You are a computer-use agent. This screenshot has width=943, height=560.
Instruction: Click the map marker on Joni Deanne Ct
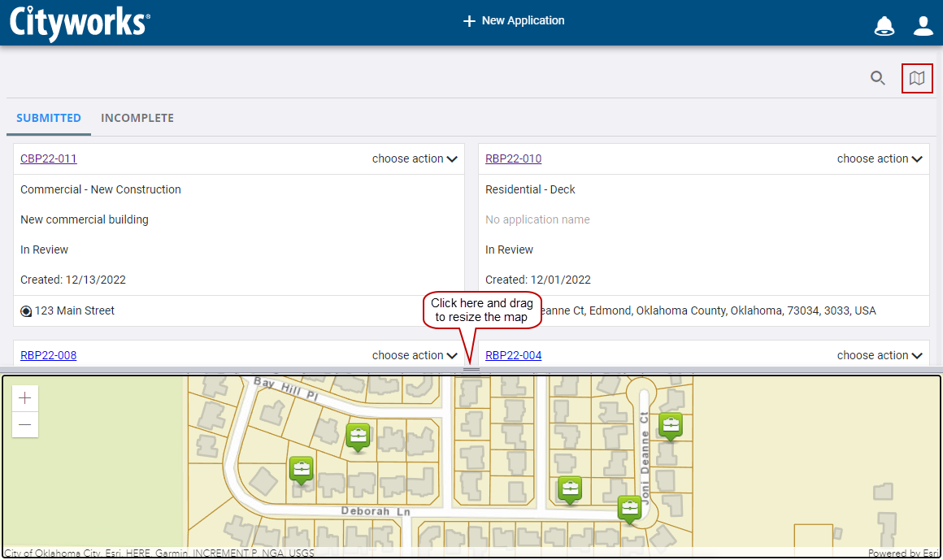click(670, 424)
